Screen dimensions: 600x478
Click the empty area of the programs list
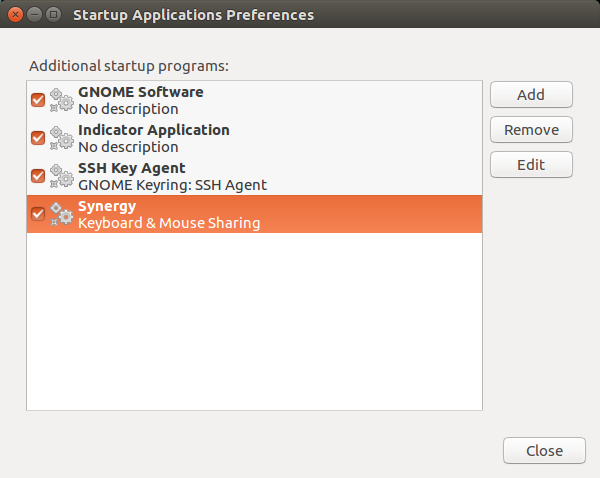click(254, 321)
